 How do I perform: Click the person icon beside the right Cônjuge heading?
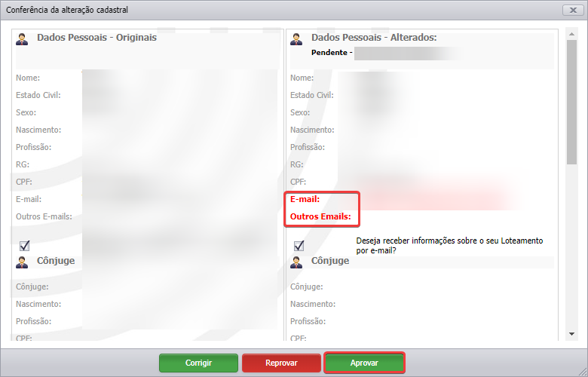[296, 262]
